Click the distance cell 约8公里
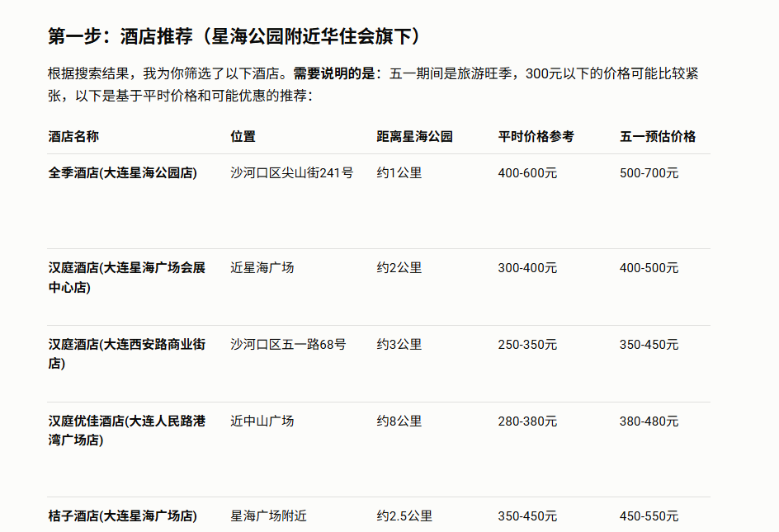Image resolution: width=779 pixels, height=532 pixels. pos(399,421)
